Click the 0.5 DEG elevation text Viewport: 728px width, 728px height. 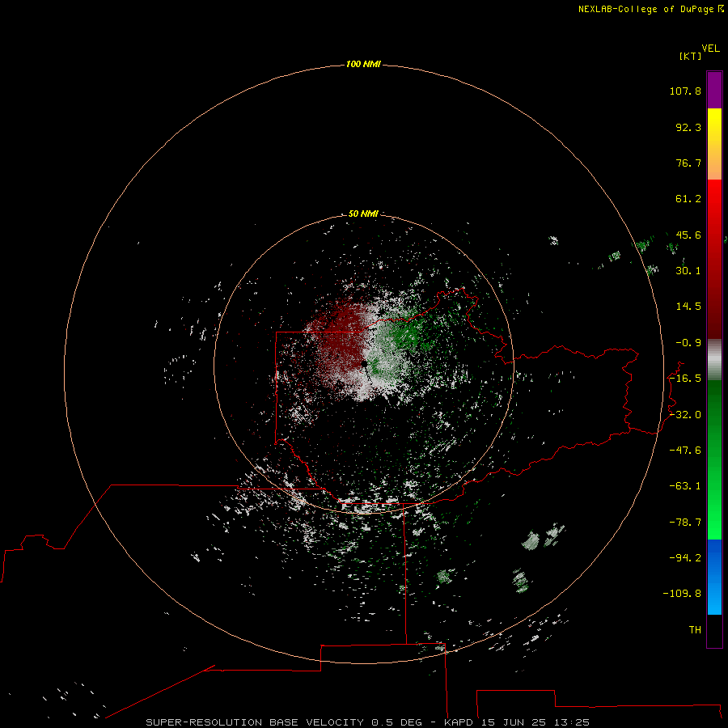click(396, 722)
